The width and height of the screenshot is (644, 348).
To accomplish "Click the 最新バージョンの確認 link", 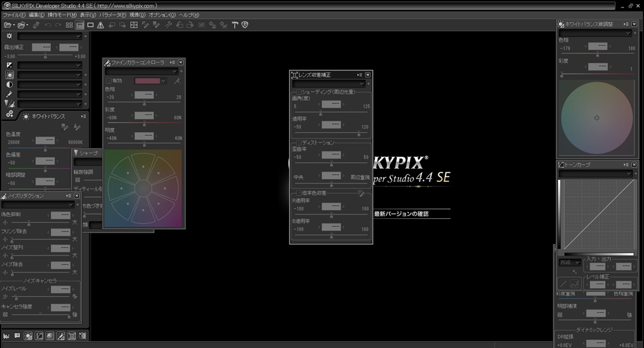I will 401,214.
